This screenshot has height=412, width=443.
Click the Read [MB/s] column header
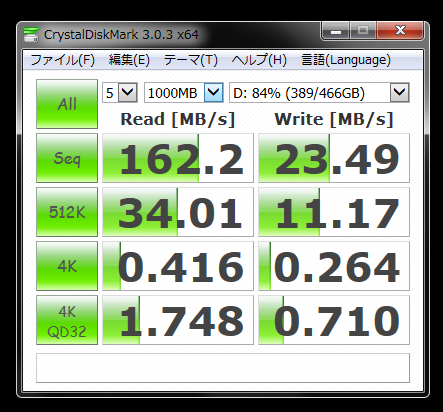178,119
